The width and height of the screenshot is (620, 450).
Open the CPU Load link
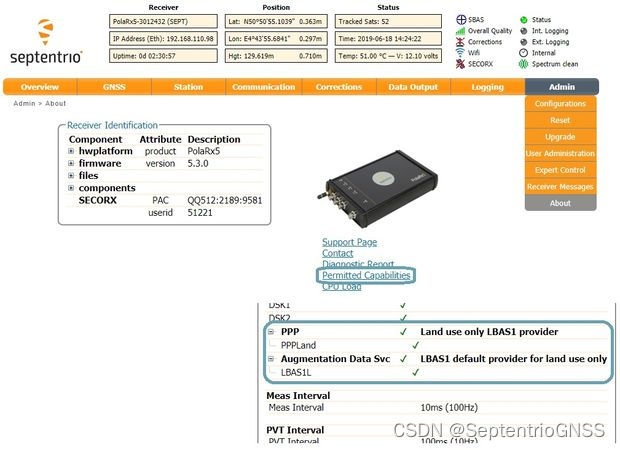point(342,286)
